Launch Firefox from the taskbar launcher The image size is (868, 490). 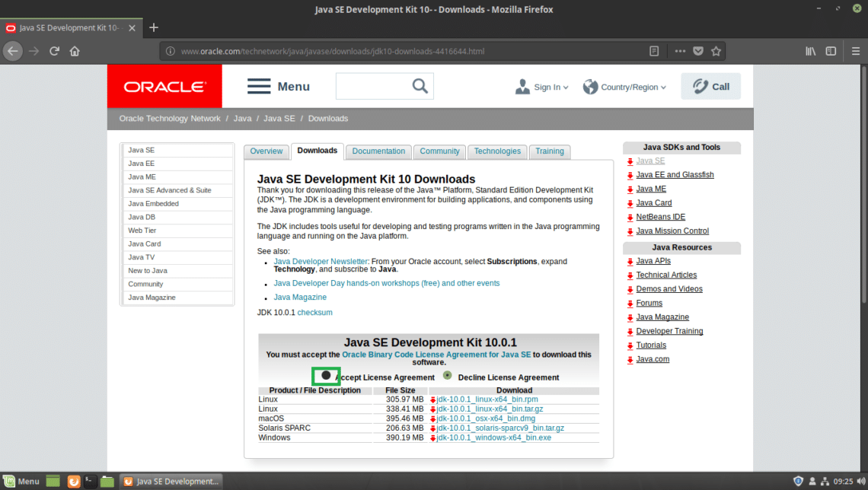(74, 482)
